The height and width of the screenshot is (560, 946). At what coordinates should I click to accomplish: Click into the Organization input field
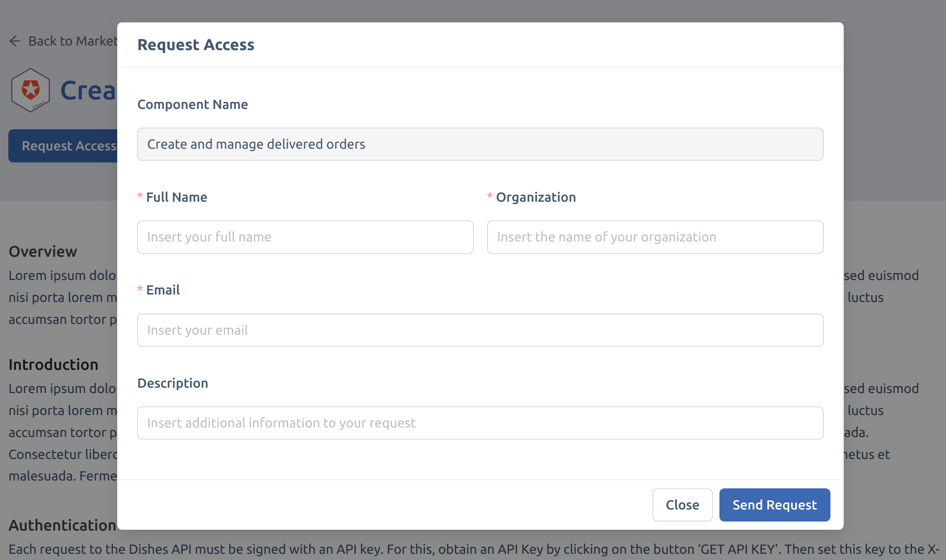[655, 237]
